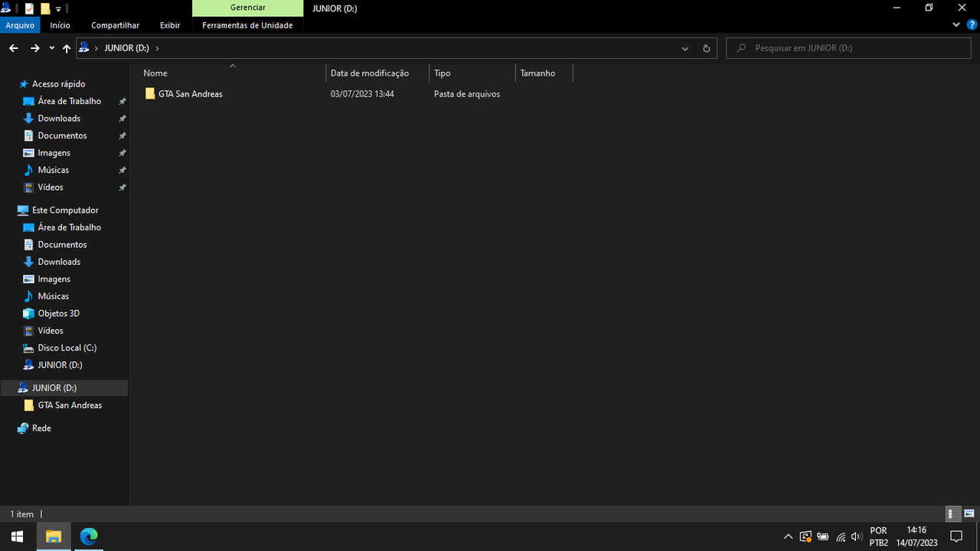Open the Ferramentas de Unidade tab

click(247, 25)
